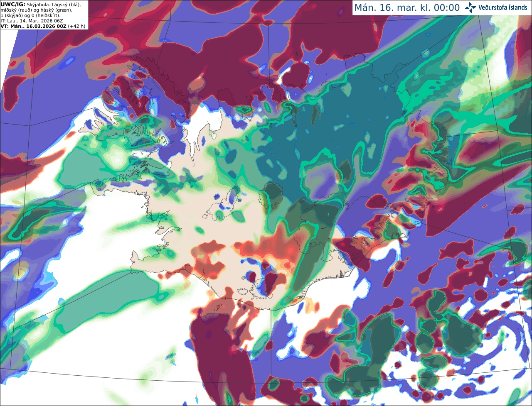Click the 'miðský (rauð) og háský (græn)' legend line
Viewport: 532px width, 406px height.
pos(36,10)
